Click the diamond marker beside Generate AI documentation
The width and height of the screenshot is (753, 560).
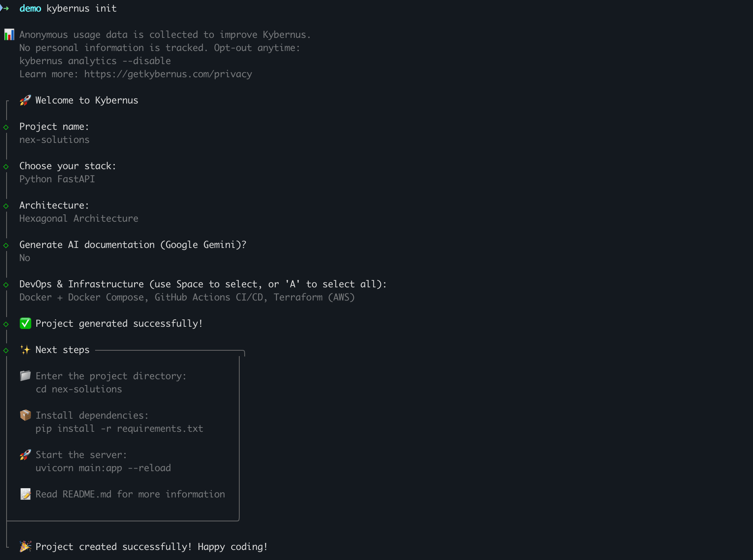(x=6, y=245)
